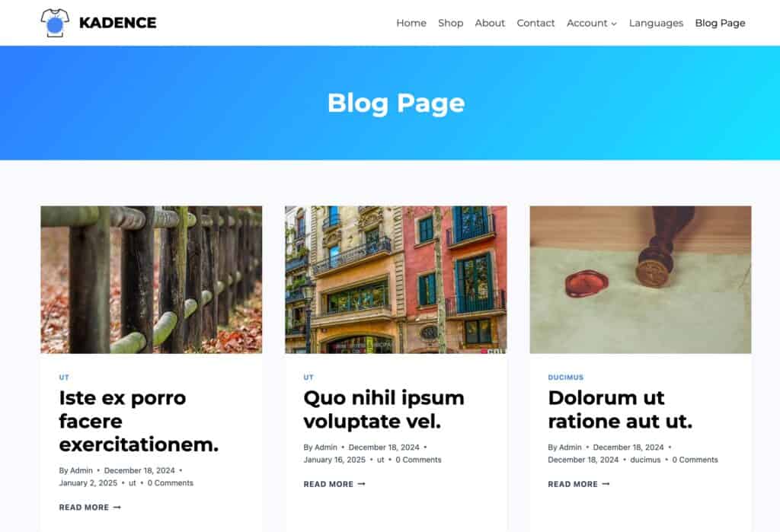
Task: Open the KADENCE site title link
Action: pyautogui.click(x=118, y=23)
